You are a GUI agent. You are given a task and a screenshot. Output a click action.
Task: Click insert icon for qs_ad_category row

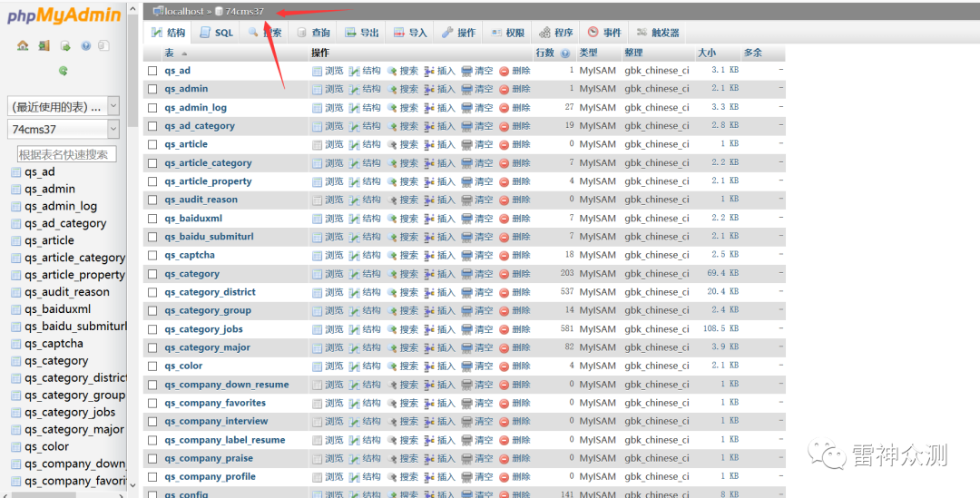coord(429,126)
